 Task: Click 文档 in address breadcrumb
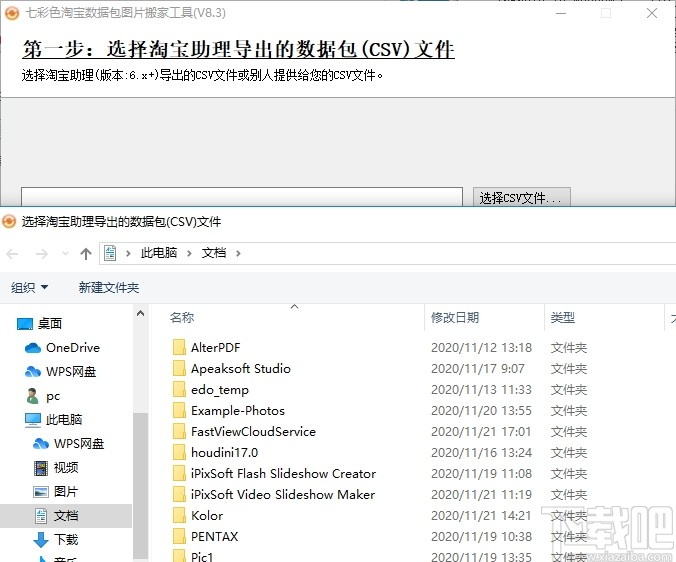pos(214,253)
